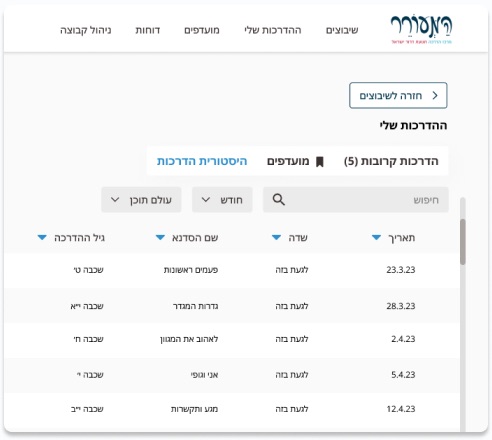Switch to מועדפים bookmark tab
This screenshot has width=492, height=440.
click(x=295, y=161)
